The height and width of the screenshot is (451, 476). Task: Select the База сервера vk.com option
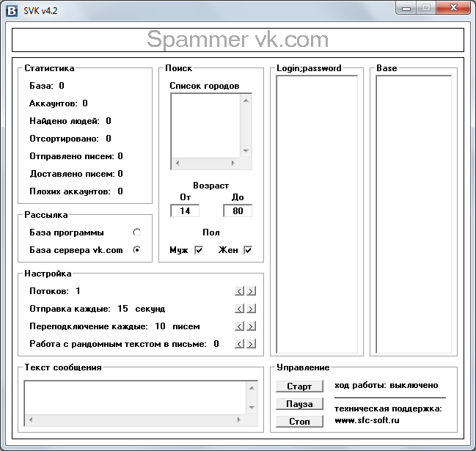pos(136,250)
